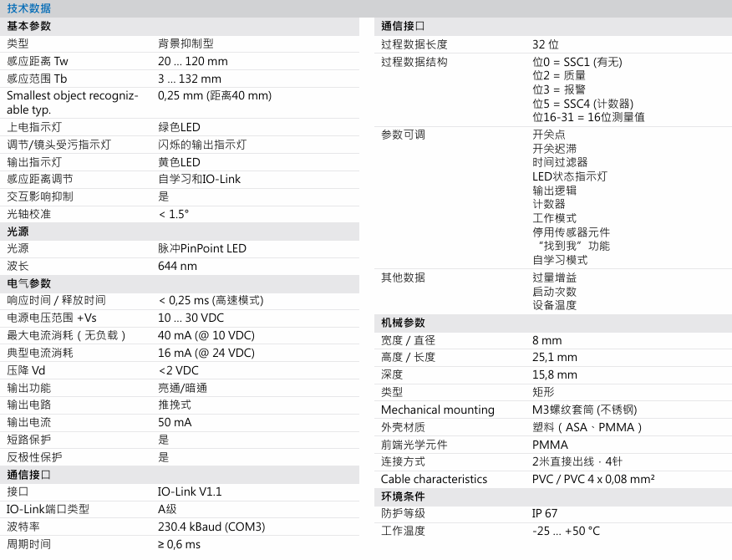The height and width of the screenshot is (560, 732).
Task: Select the '设备温度' other data entry
Action: click(554, 305)
